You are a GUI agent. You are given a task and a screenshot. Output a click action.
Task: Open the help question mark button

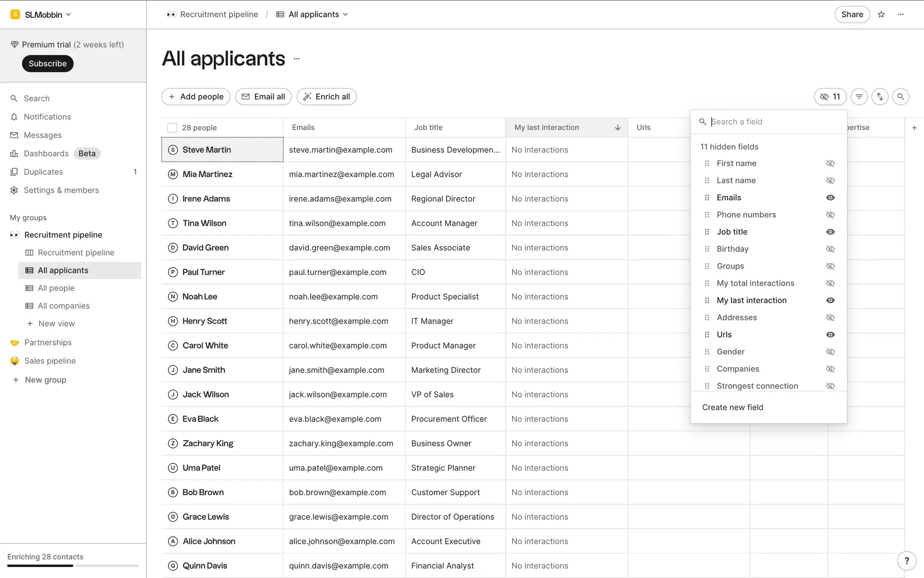click(x=907, y=561)
